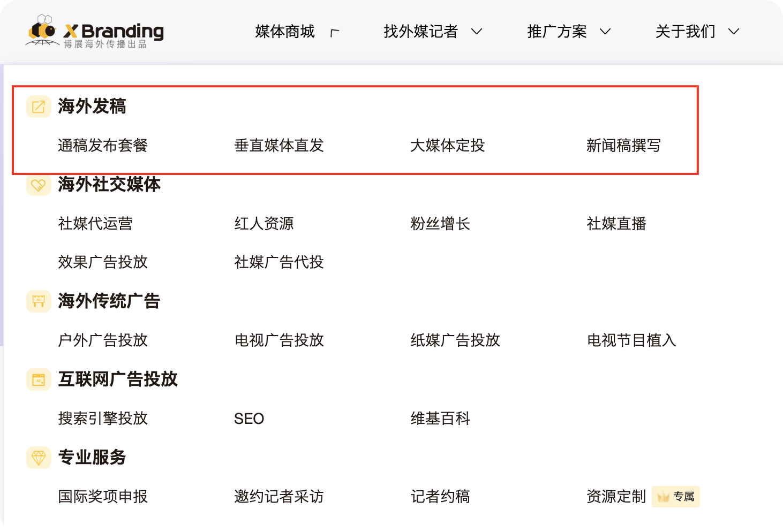Click the 海外发稿 export icon

tap(39, 107)
